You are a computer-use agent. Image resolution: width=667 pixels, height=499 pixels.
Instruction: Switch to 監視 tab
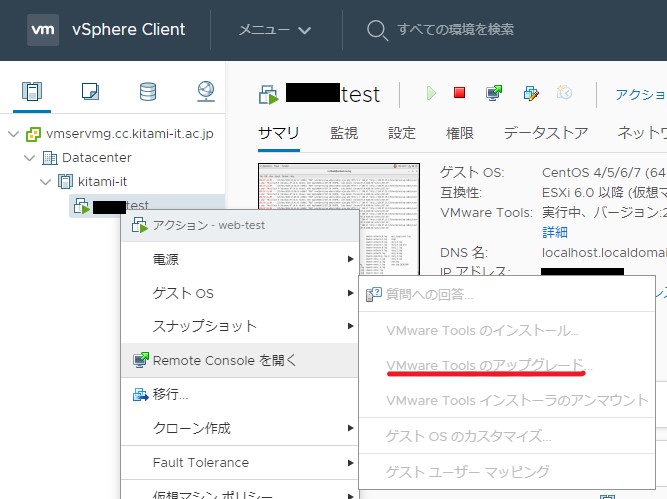click(x=344, y=133)
